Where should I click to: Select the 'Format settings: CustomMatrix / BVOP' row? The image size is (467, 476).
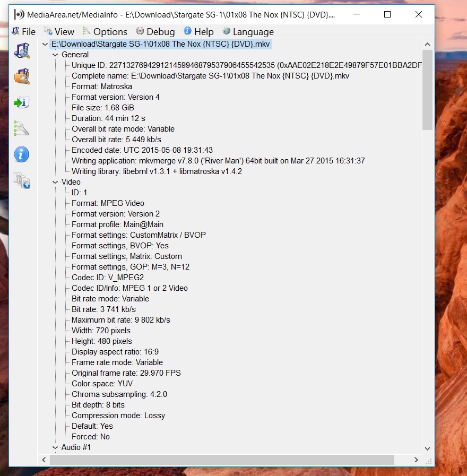click(x=139, y=235)
